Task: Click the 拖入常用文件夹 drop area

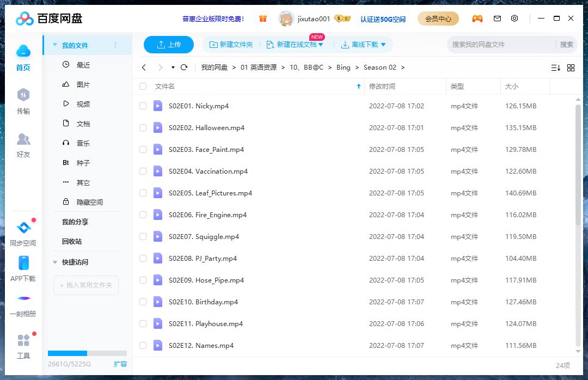Action: (86, 285)
